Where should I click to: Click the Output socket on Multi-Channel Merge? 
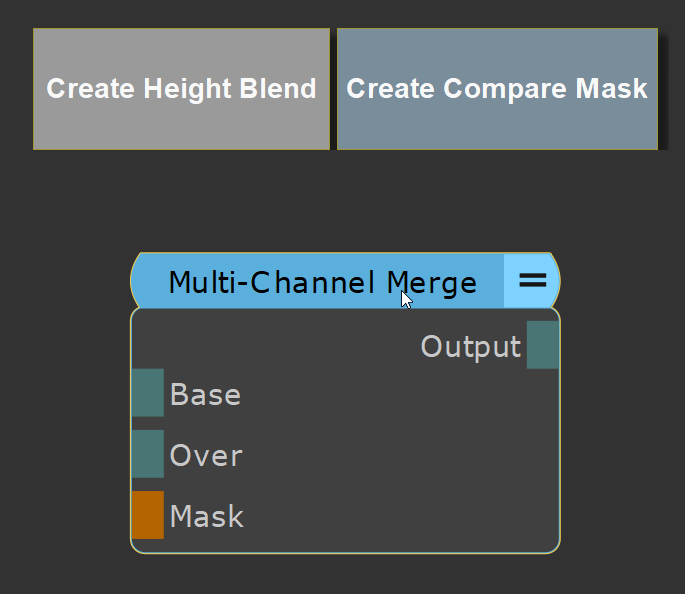coord(542,345)
